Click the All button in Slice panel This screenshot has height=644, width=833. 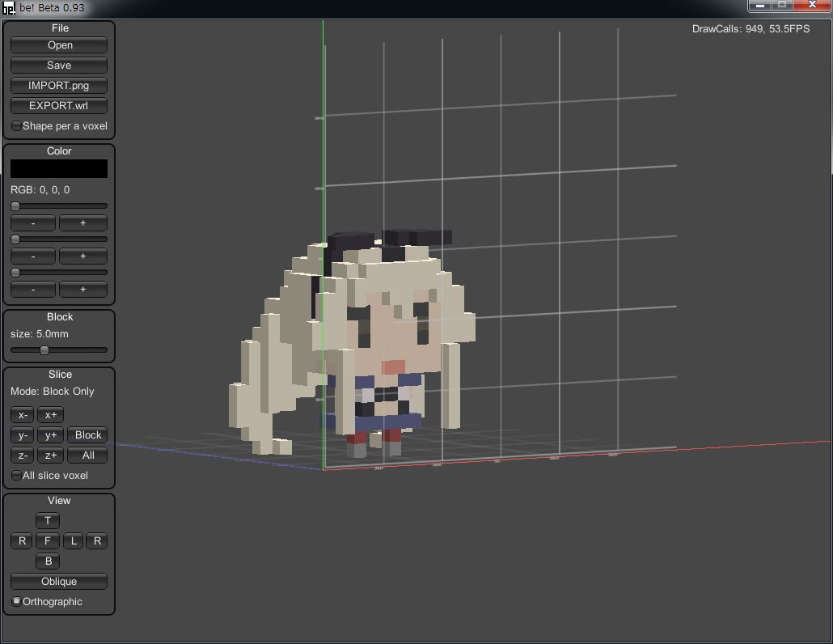(x=87, y=455)
